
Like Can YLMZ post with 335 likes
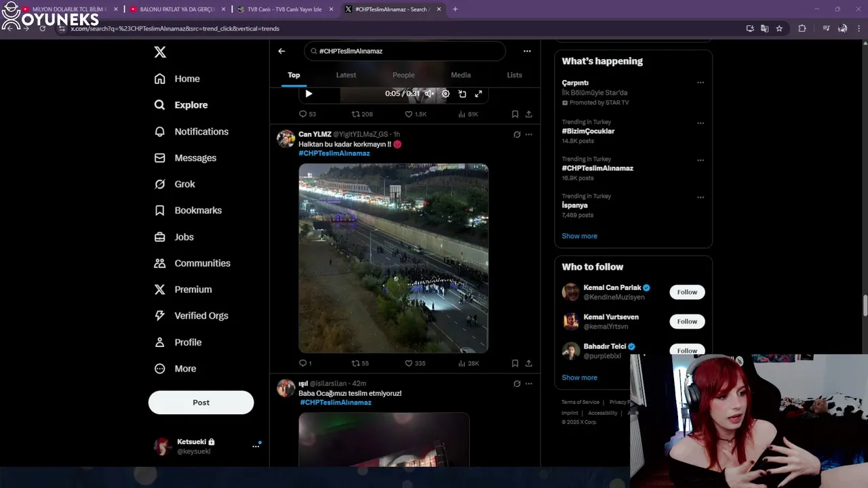(x=415, y=363)
